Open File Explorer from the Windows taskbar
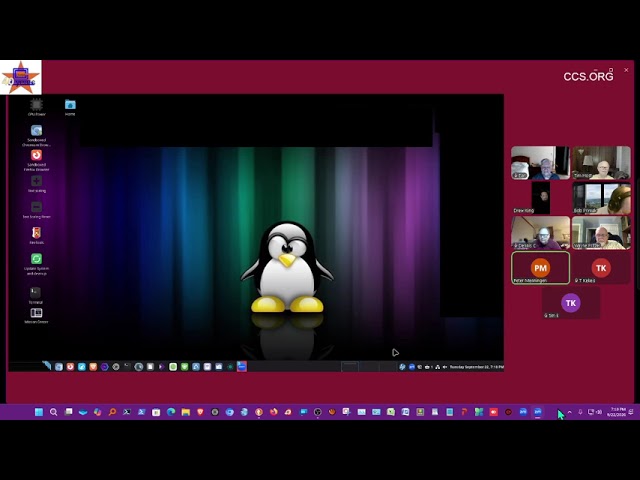 (x=186, y=412)
